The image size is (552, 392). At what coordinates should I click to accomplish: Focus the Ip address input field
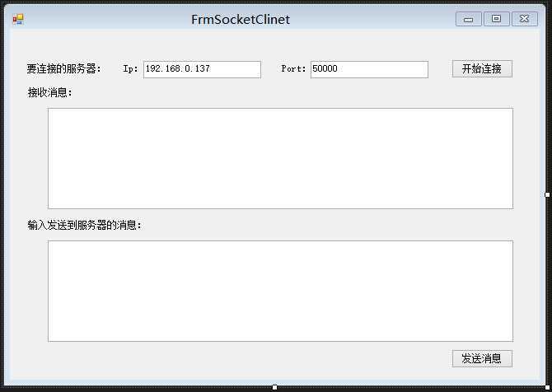202,69
